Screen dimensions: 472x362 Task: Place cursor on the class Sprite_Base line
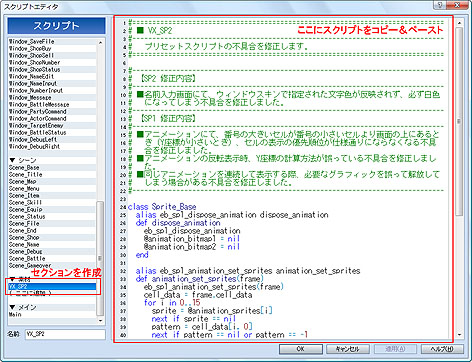pos(162,207)
